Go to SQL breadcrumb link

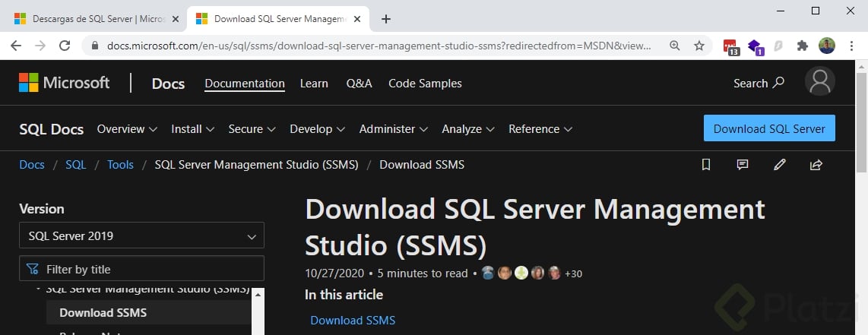click(x=76, y=165)
